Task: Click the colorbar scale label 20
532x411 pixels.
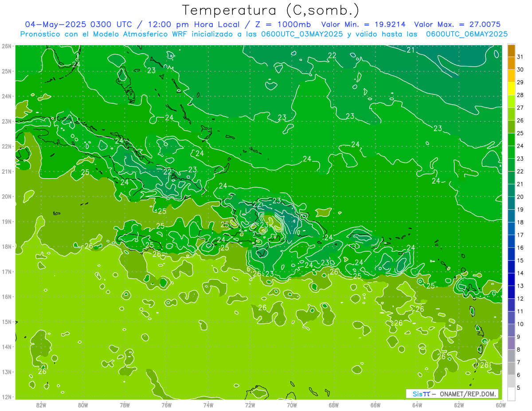Action: (520, 197)
